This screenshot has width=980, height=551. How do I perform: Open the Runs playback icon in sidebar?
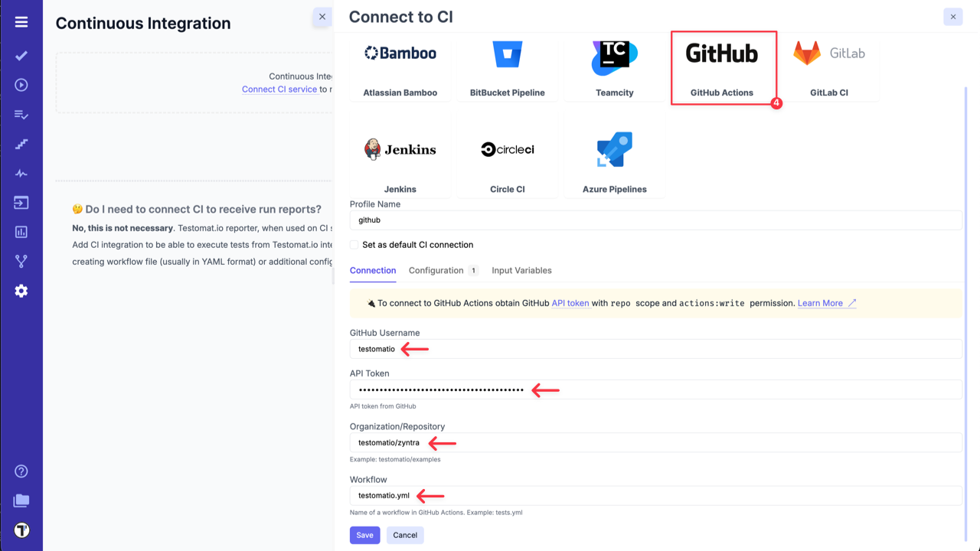point(21,86)
